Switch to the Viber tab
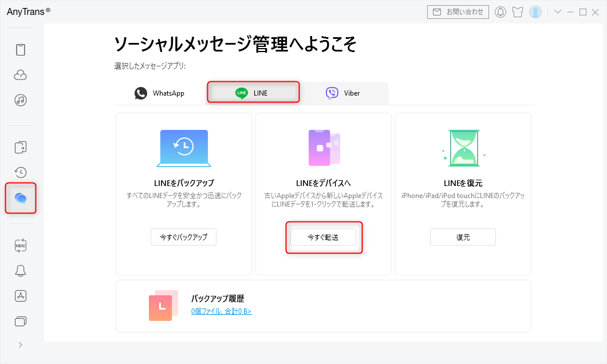The image size is (607, 364). [x=344, y=93]
